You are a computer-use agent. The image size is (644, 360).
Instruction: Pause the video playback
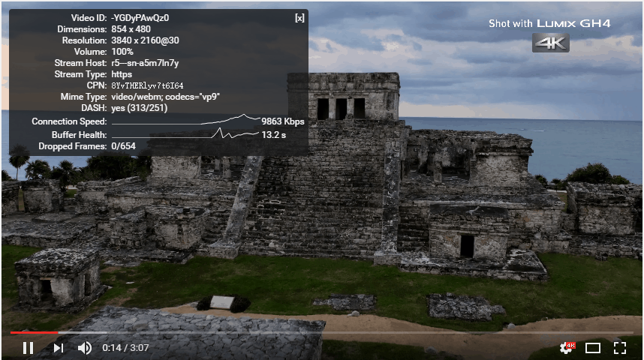[x=28, y=348]
